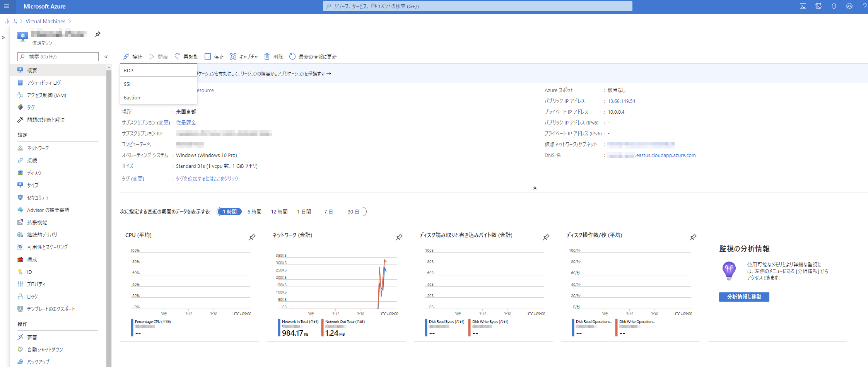Pin the CPU (平均) chart
Image resolution: width=868 pixels, height=367 pixels.
click(252, 237)
